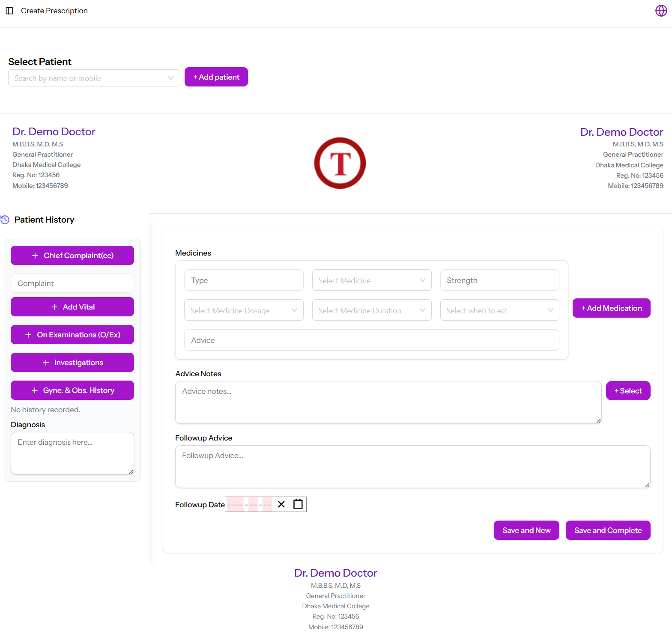Click the Create Prescription title
Screen dimensions: 672x634
coord(54,11)
